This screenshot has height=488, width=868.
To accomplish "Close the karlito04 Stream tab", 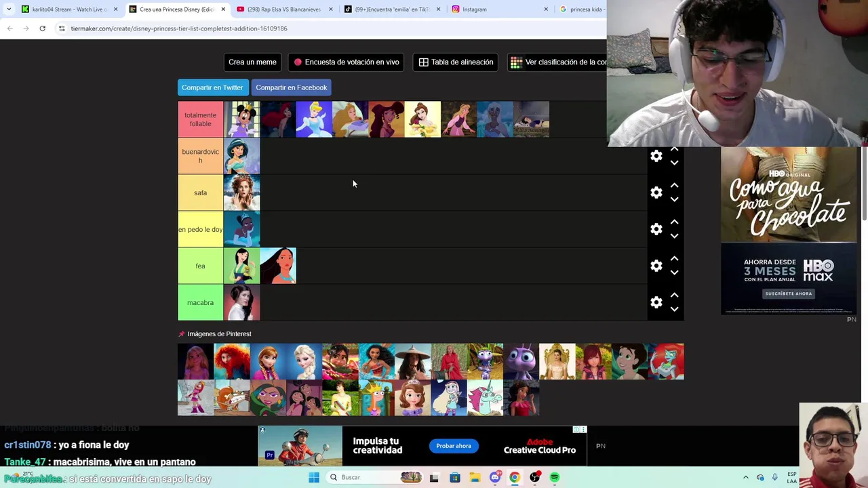I will pyautogui.click(x=115, y=9).
